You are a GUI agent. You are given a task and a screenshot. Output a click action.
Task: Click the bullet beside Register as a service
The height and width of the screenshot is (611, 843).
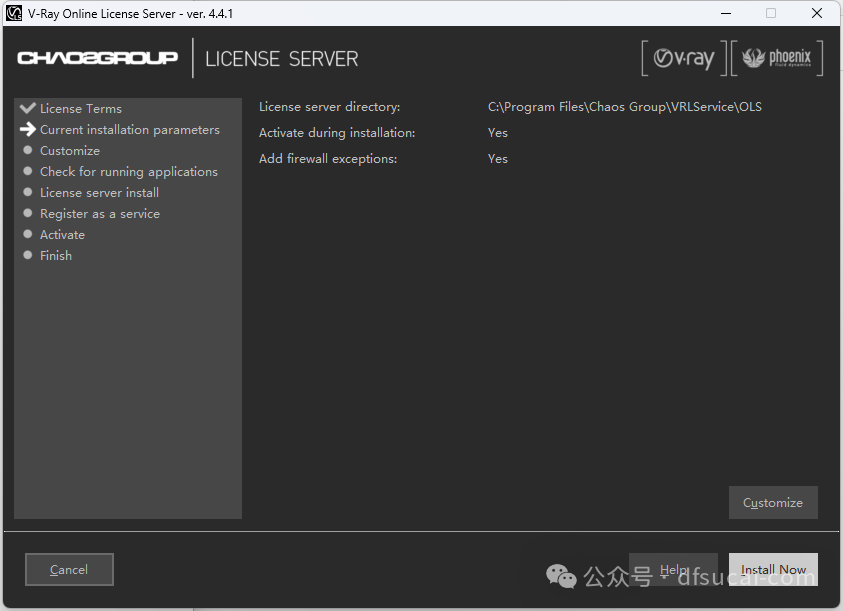[28, 213]
